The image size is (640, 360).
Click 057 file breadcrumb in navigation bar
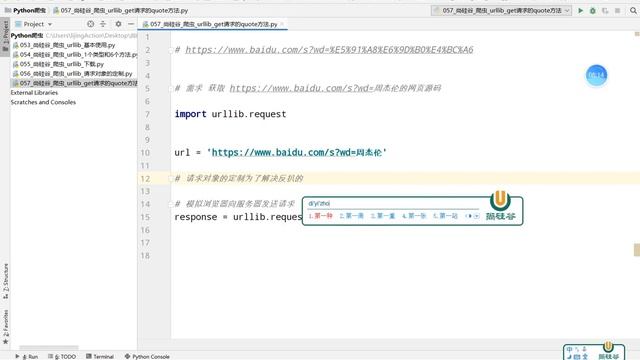click(x=120, y=11)
